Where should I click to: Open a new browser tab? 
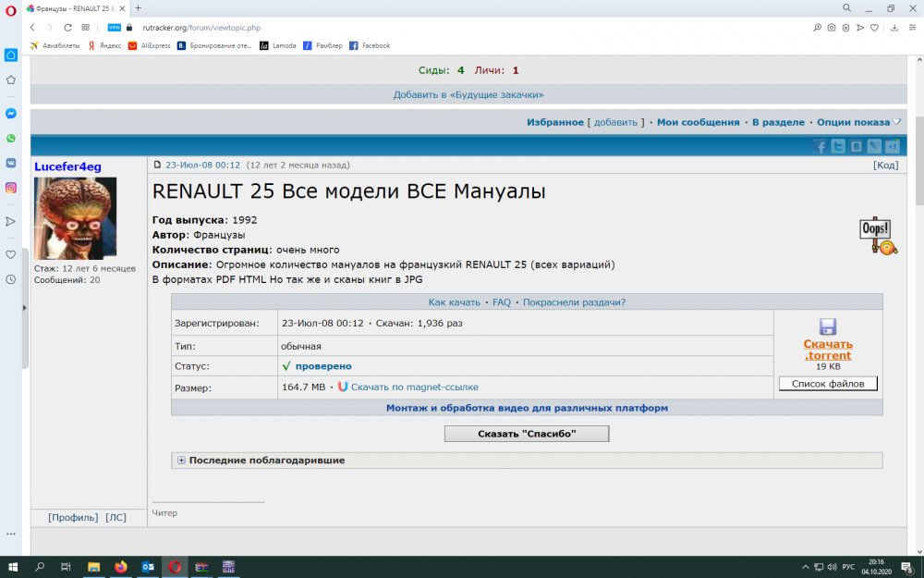point(138,8)
